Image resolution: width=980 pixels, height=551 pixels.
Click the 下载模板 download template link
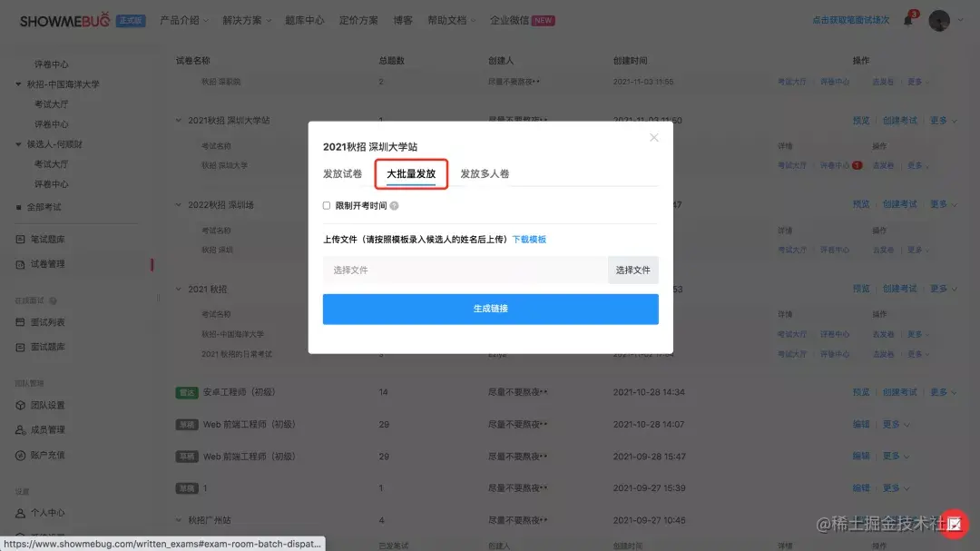click(x=528, y=240)
